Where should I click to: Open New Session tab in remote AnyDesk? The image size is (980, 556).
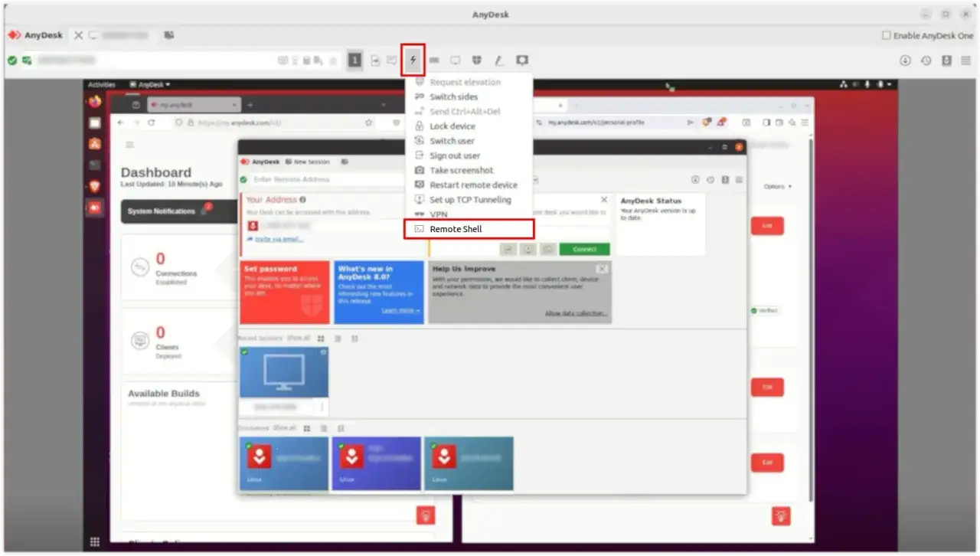308,162
